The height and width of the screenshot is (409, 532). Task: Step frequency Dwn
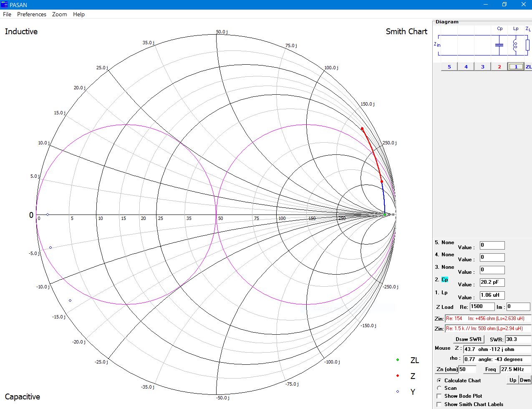click(x=525, y=380)
